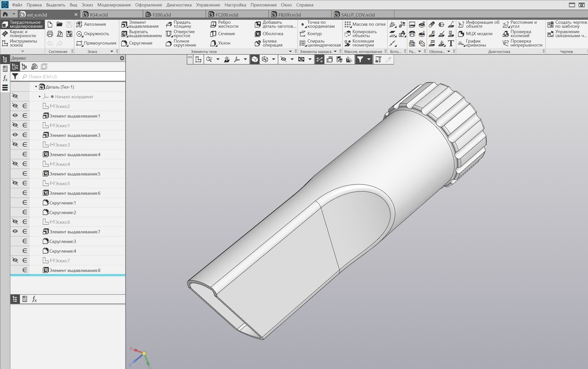The height and width of the screenshot is (369, 588).
Task: Select Твердотельное моделирование toolset
Action: pyautogui.click(x=22, y=24)
